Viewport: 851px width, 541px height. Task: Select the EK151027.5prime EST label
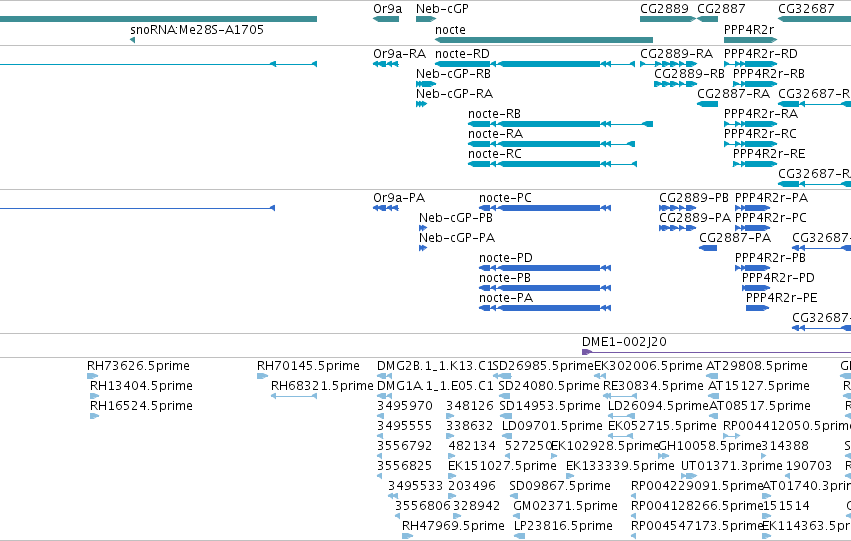503,466
